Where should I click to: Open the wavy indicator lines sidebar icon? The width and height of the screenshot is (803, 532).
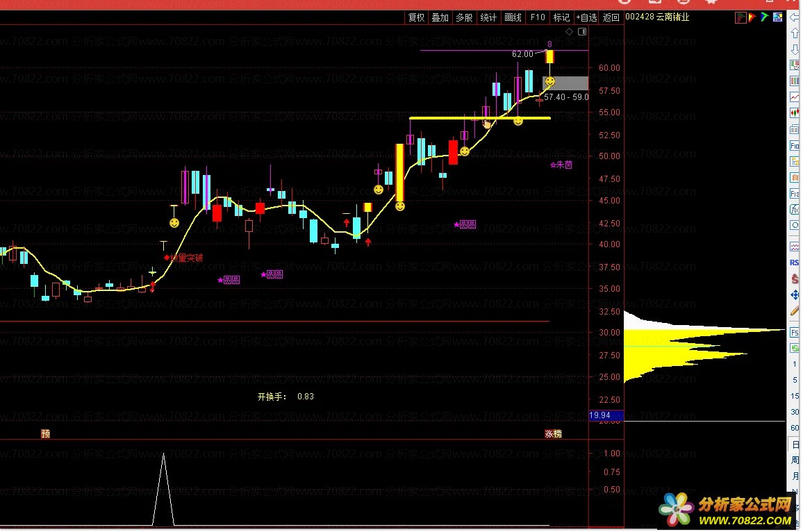click(795, 247)
